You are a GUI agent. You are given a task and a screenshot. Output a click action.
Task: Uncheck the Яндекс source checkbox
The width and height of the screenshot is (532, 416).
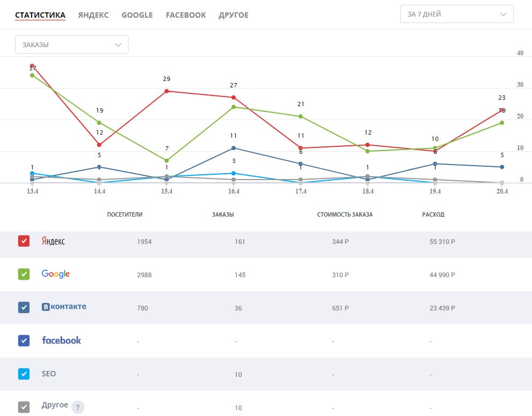tap(24, 241)
